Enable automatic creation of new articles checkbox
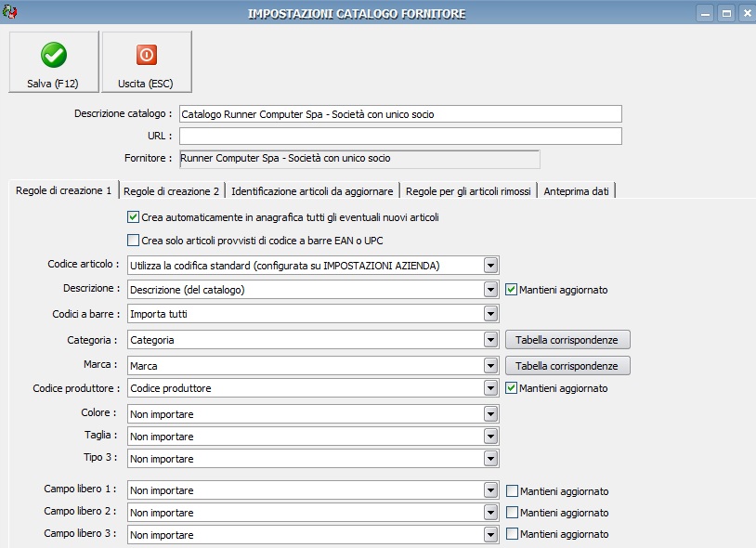The image size is (756, 548). [133, 217]
